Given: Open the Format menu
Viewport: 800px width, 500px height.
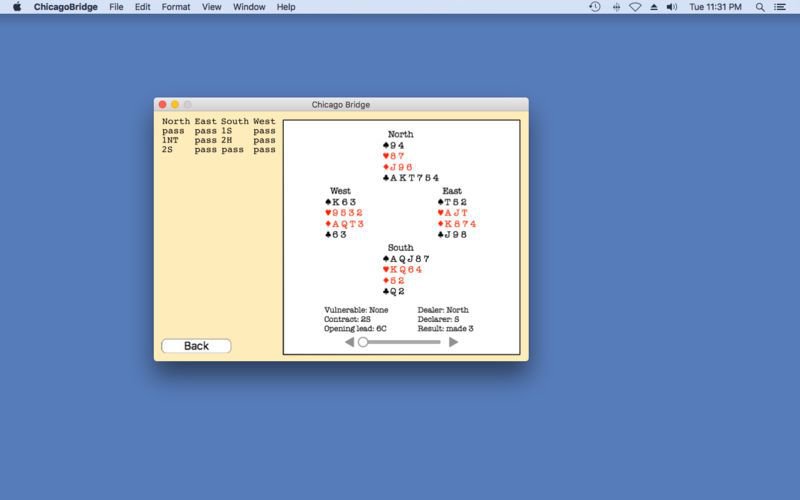Looking at the screenshot, I should pyautogui.click(x=176, y=7).
